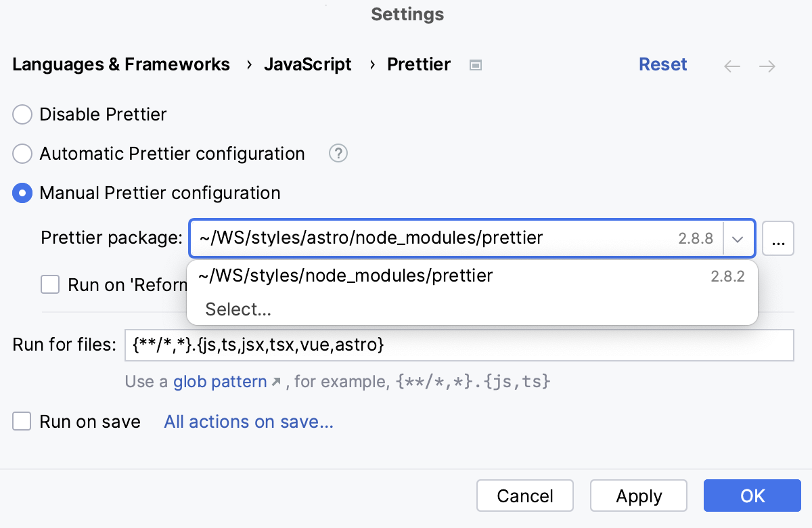Toggle the Run on 'Reformat' checkbox

point(50,284)
